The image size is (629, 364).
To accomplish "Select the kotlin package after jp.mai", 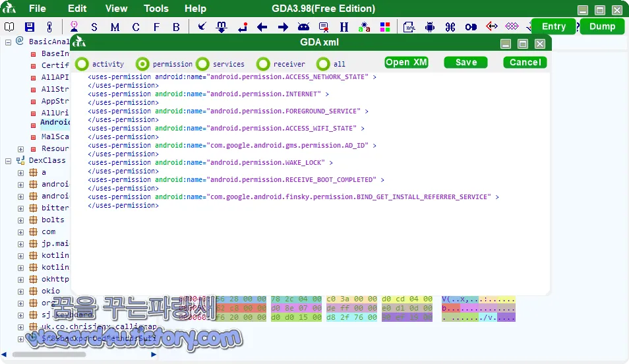I will pyautogui.click(x=55, y=255).
